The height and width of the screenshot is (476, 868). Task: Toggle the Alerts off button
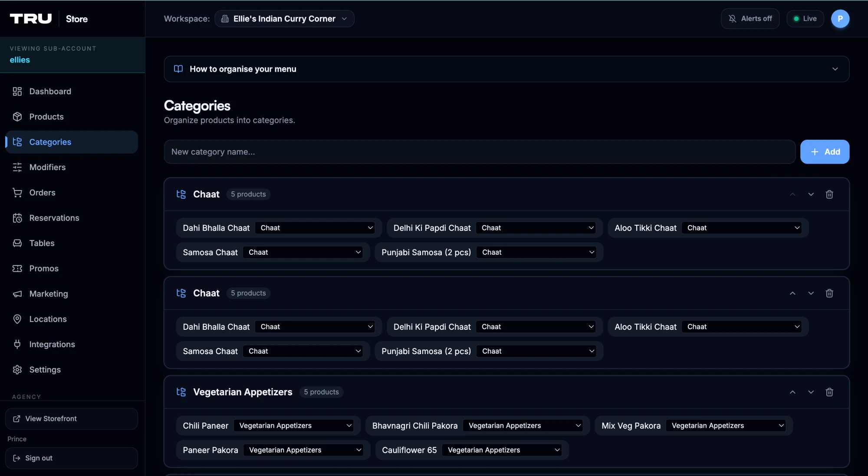click(x=750, y=19)
